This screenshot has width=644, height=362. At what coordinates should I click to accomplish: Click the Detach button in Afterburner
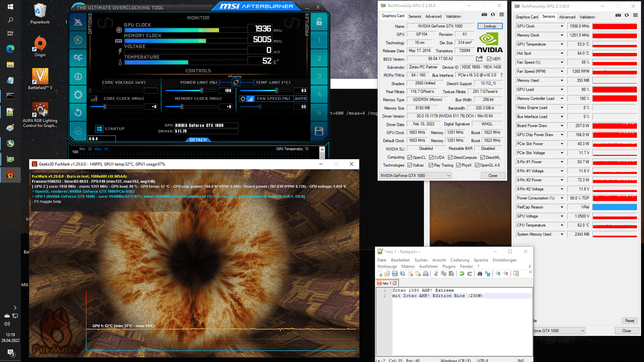coord(198,140)
